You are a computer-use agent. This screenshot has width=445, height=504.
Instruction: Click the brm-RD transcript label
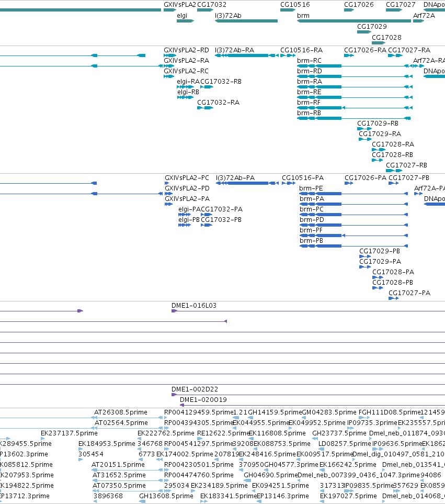310,71
